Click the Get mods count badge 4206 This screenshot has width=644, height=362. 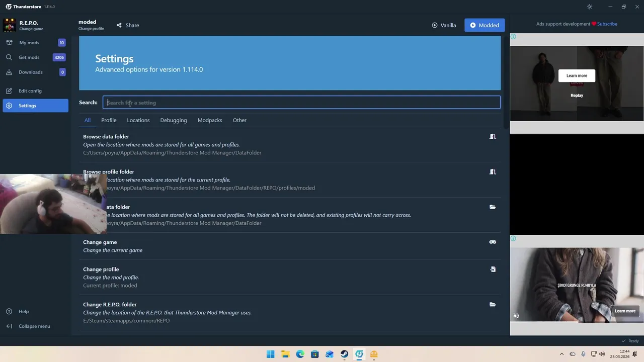59,57
